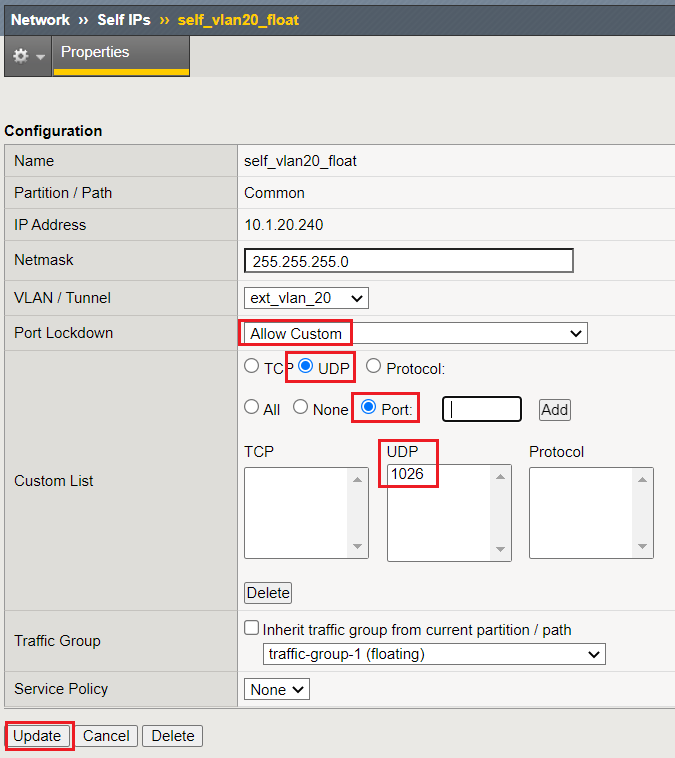Image resolution: width=675 pixels, height=758 pixels.
Task: Click Delete under the custom list
Action: pyautogui.click(x=268, y=593)
